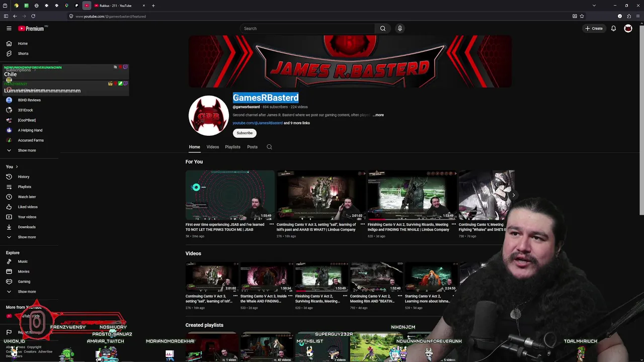Switch to the channel Videos tab

point(212,147)
